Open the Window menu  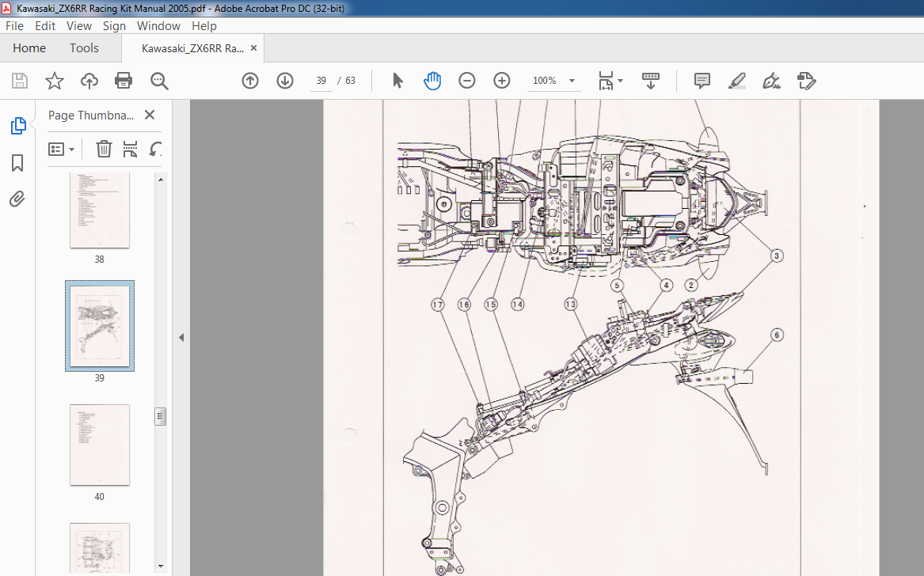point(158,26)
